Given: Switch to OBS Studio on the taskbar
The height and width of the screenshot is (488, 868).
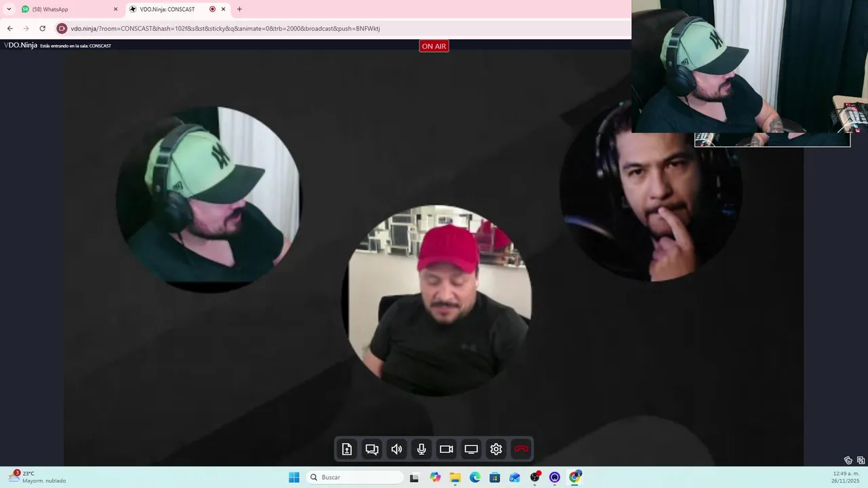Looking at the screenshot, I should point(535,477).
